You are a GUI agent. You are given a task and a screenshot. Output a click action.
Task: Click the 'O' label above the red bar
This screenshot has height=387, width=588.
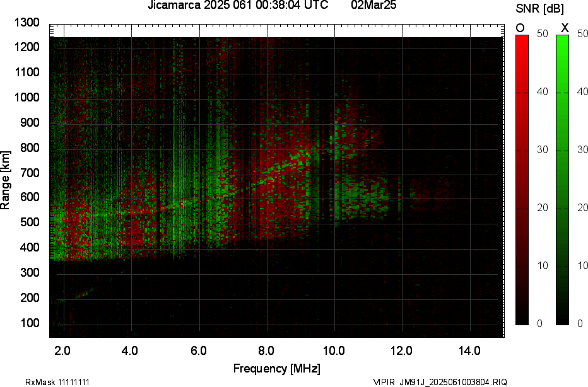pos(520,28)
